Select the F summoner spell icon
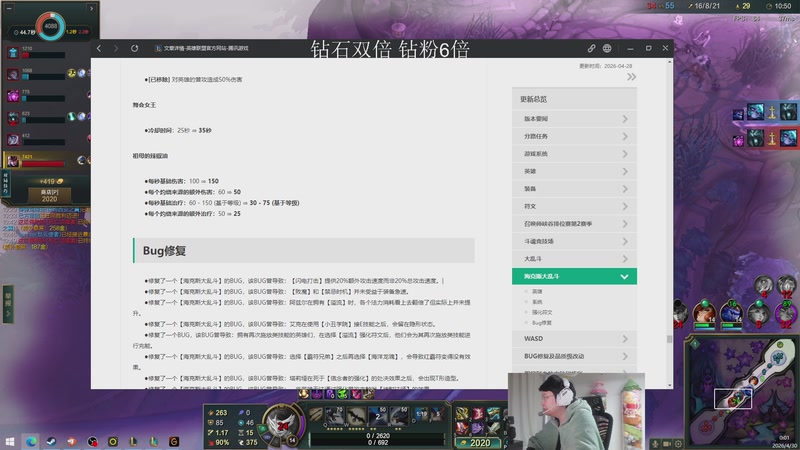Screen dimensions: 800x450 point(438,414)
